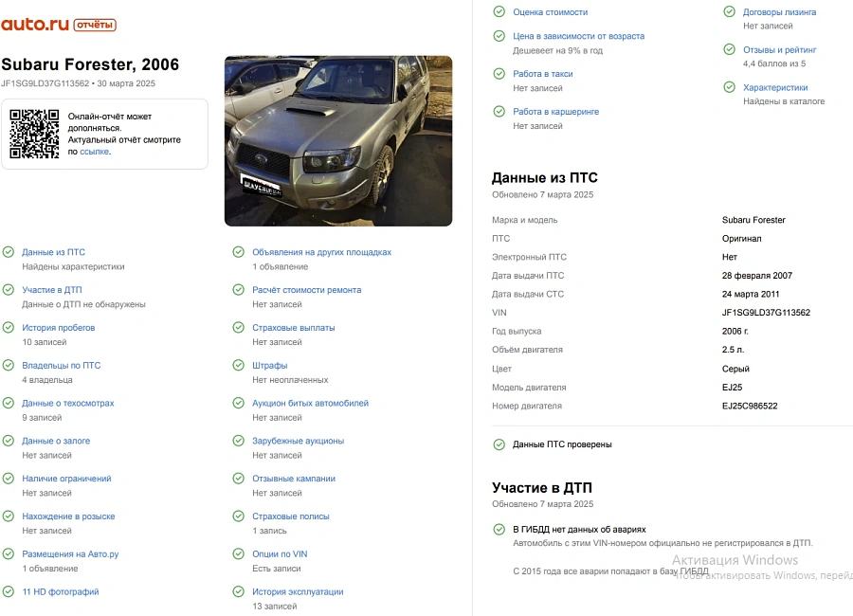Open 'Отзывы и рейтинг' link
853x616 pixels.
pyautogui.click(x=780, y=50)
